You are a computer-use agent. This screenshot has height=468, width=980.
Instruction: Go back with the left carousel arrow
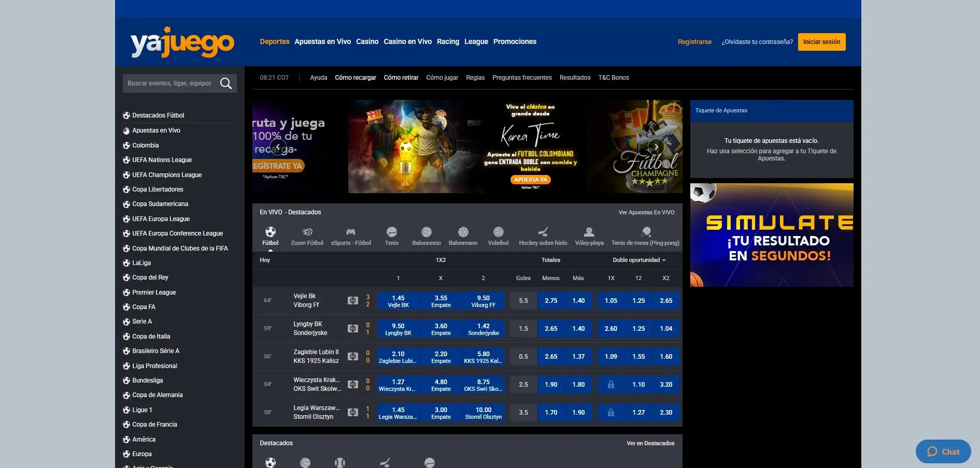278,147
